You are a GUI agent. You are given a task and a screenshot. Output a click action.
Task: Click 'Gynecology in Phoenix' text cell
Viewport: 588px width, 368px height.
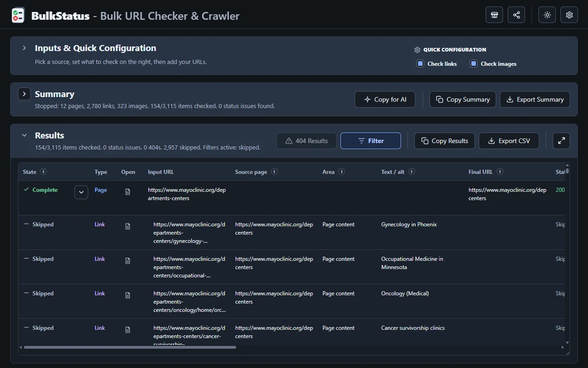click(x=409, y=224)
